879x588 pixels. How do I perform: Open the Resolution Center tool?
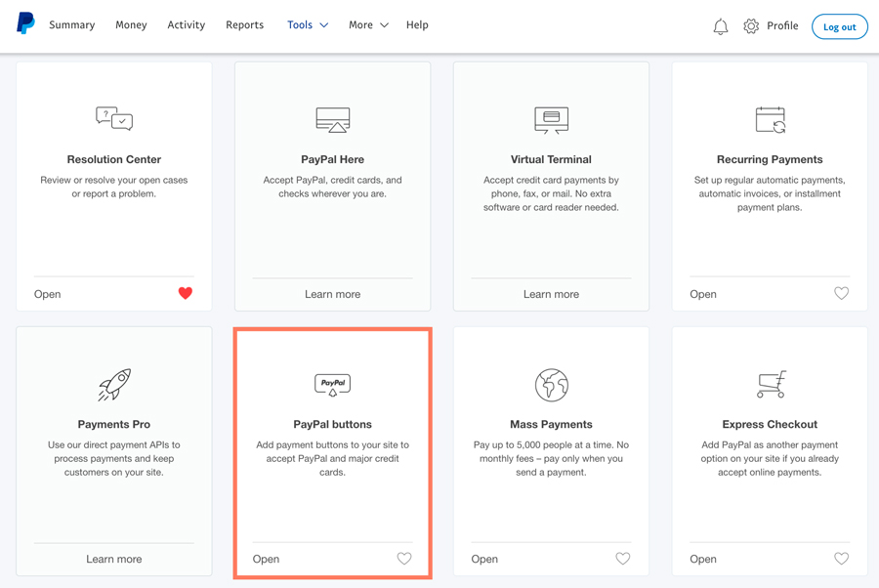tap(47, 294)
